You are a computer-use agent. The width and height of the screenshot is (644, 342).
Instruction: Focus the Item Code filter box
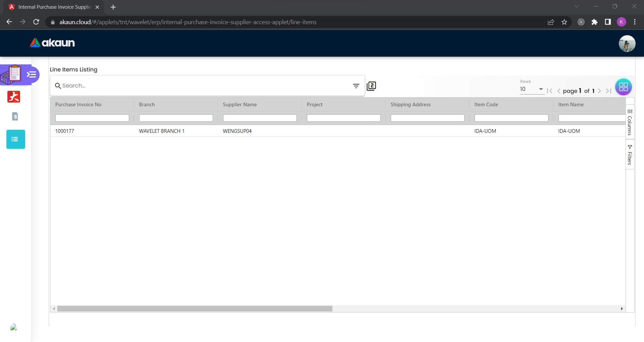(x=512, y=118)
